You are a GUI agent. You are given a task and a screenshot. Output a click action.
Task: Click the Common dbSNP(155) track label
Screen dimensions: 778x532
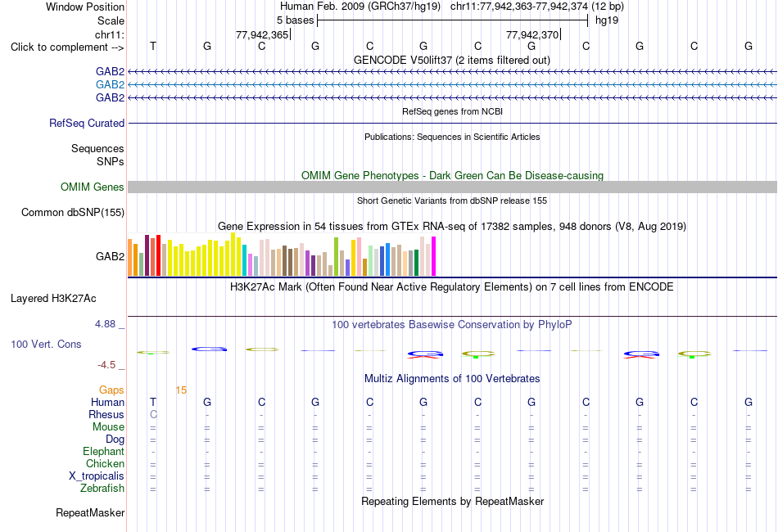(x=73, y=212)
